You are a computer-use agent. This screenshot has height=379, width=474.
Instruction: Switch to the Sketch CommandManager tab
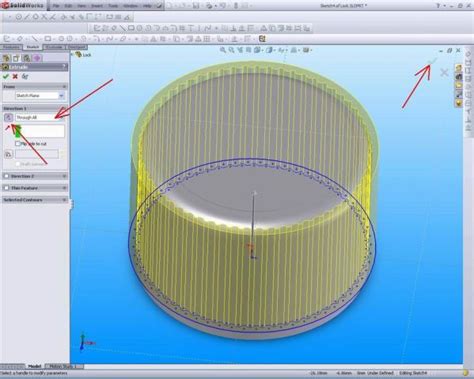point(33,47)
